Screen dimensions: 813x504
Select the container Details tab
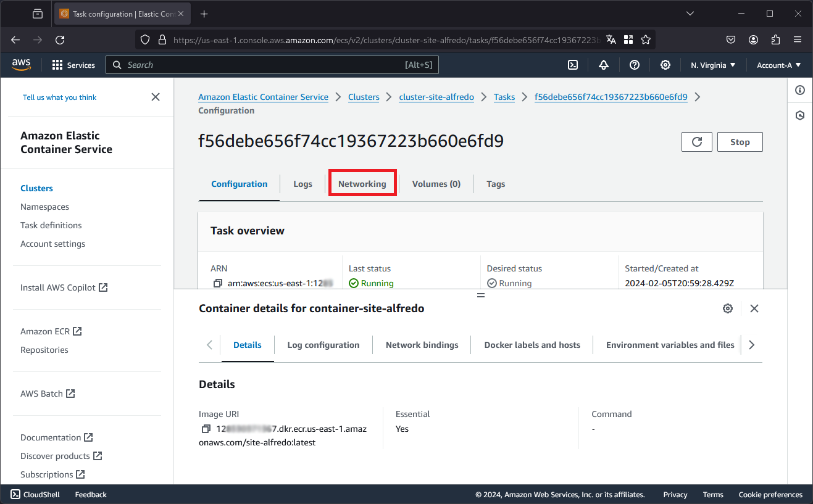click(248, 345)
